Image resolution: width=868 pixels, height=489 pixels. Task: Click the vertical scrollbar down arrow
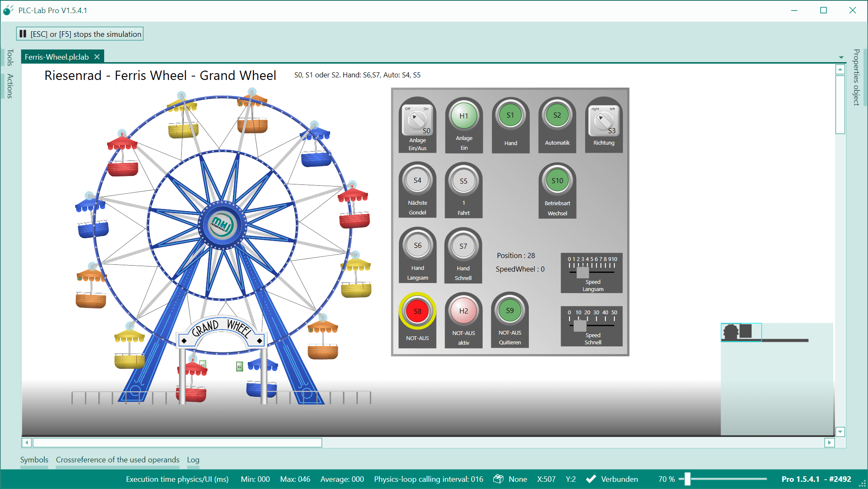click(x=840, y=431)
